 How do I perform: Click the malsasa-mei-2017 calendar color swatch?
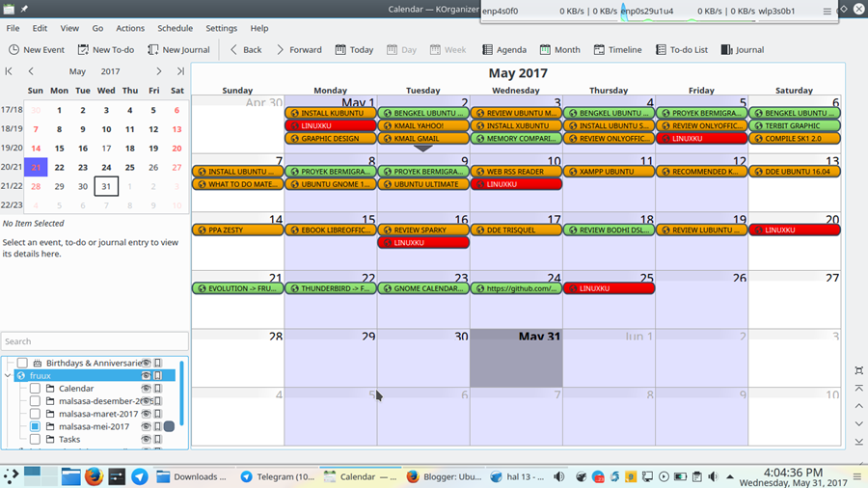[170, 426]
